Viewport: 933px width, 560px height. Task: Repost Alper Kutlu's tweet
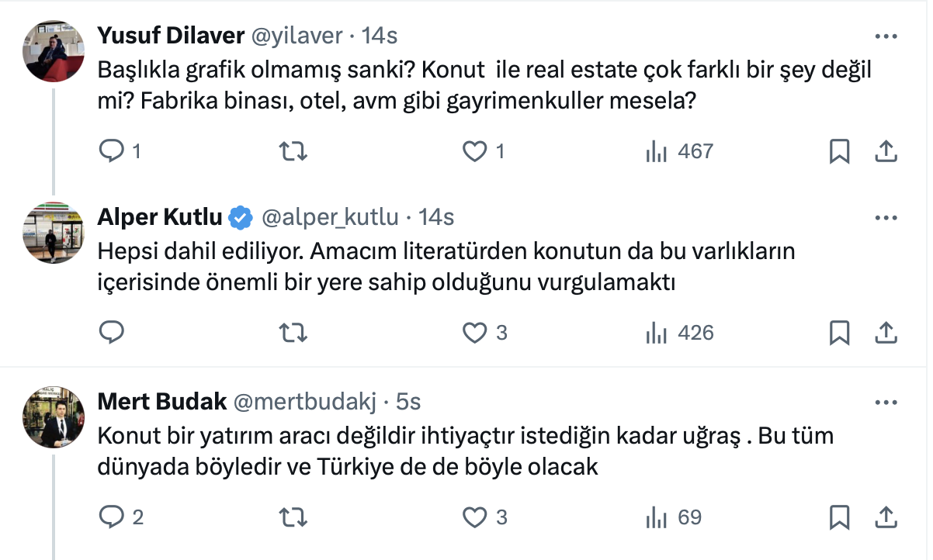pyautogui.click(x=293, y=333)
